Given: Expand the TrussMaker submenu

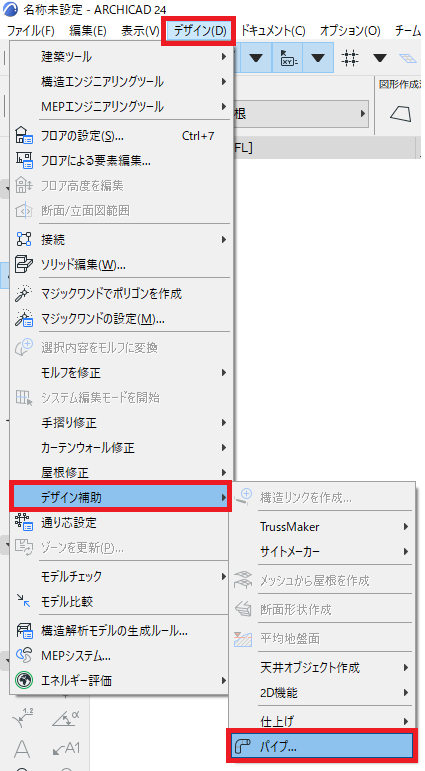Looking at the screenshot, I should pos(322,527).
